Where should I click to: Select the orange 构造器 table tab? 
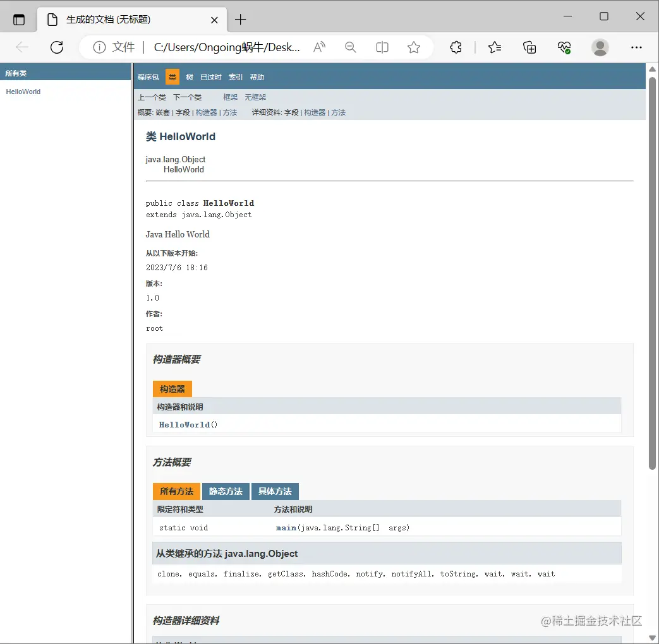tap(172, 388)
